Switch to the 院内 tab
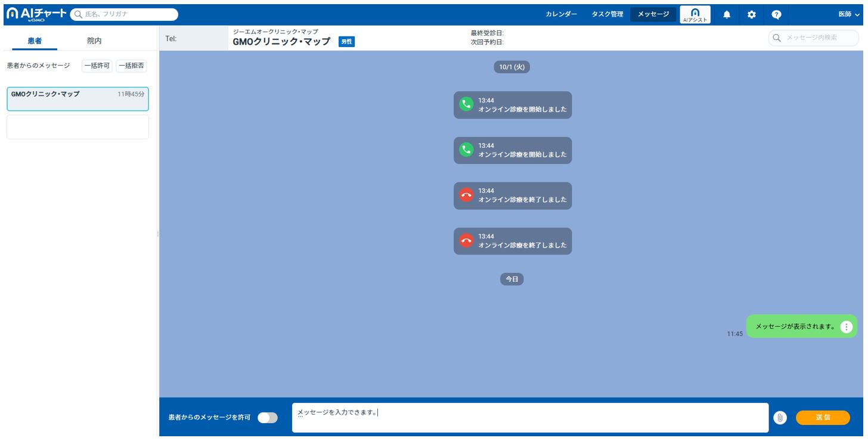Viewport: 868px width, 444px height. tap(94, 41)
